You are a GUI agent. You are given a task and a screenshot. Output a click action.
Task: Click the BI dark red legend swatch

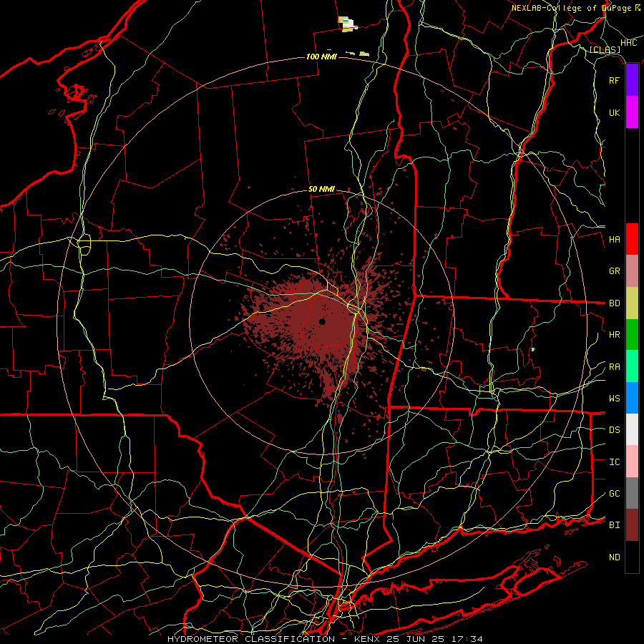coord(632,525)
